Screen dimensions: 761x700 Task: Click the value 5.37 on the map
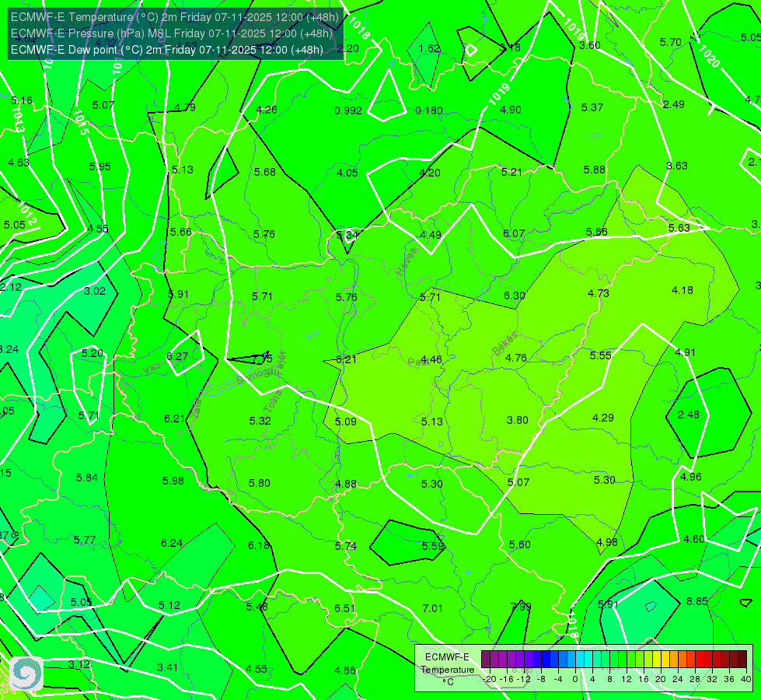point(592,107)
